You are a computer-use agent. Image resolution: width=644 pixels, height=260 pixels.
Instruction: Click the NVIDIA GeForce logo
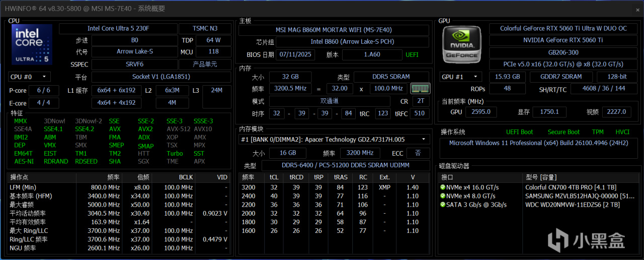pos(462,45)
